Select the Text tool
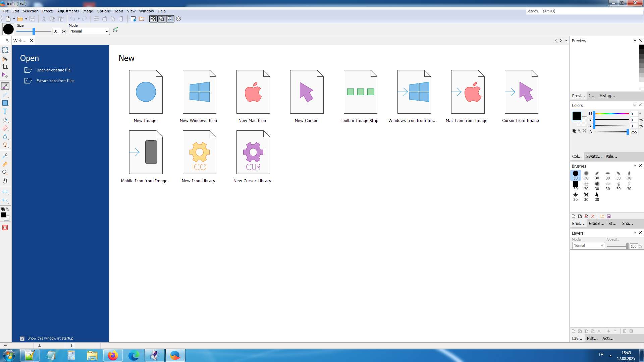Screen dimensions: 644x362 coord(5,111)
